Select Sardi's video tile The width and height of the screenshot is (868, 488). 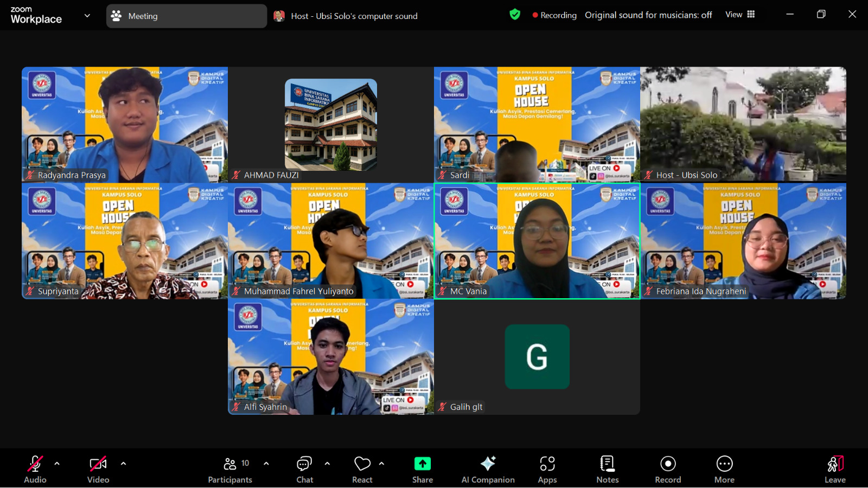coord(537,124)
